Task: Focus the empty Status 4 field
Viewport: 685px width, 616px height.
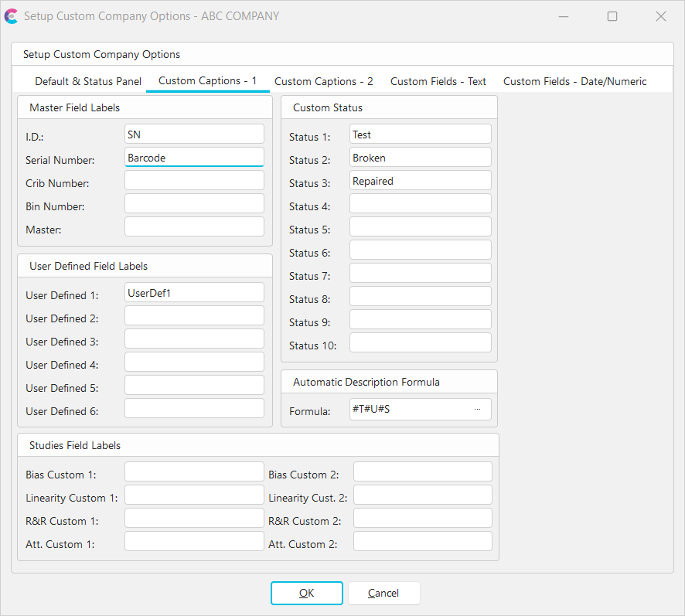Action: click(420, 204)
